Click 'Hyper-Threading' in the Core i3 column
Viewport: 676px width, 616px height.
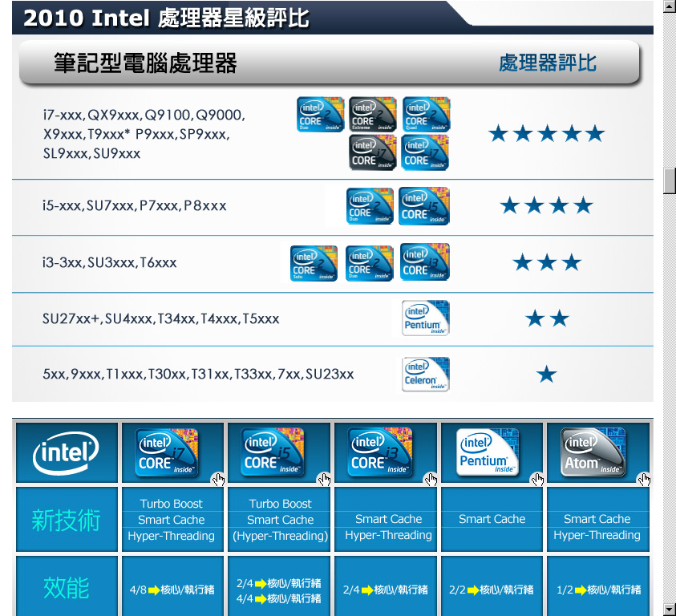click(x=388, y=535)
